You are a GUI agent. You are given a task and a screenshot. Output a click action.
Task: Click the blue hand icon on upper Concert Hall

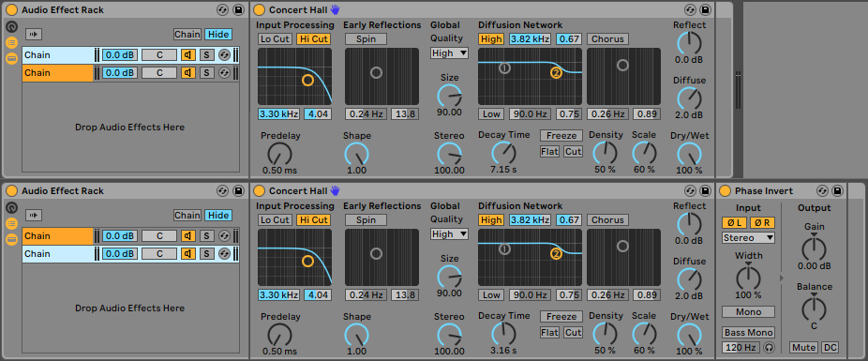(x=335, y=9)
